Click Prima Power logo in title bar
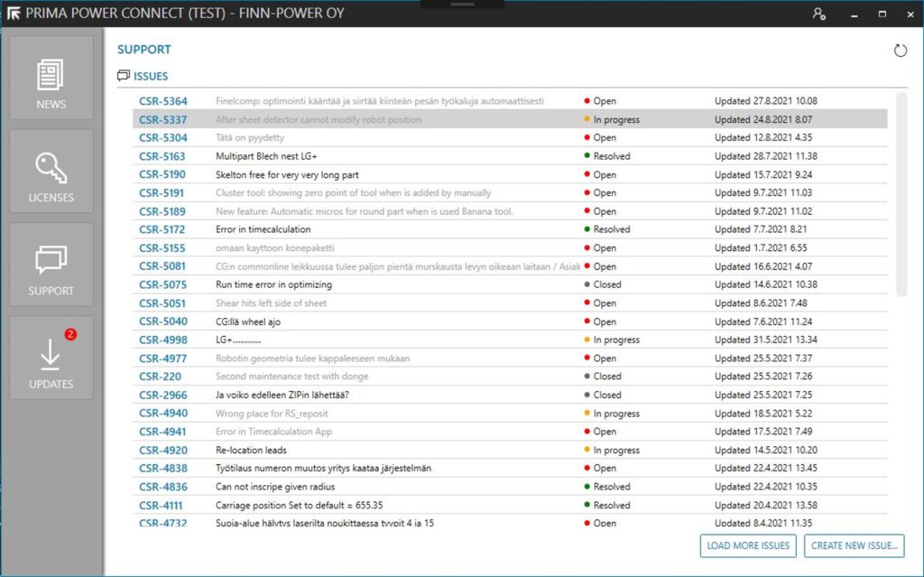The height and width of the screenshot is (577, 924). [x=14, y=14]
